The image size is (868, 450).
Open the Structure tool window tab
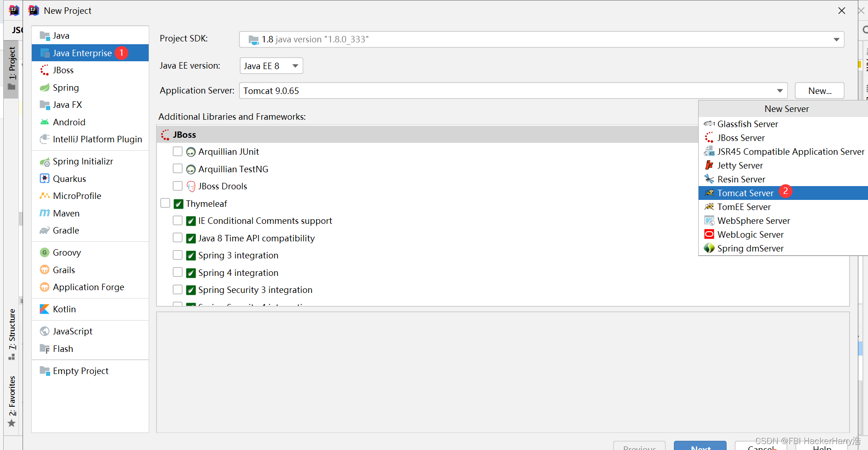pyautogui.click(x=12, y=335)
